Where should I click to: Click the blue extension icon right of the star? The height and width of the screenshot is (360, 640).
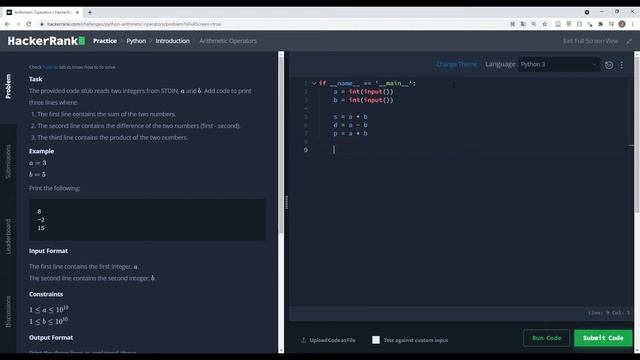pos(558,24)
